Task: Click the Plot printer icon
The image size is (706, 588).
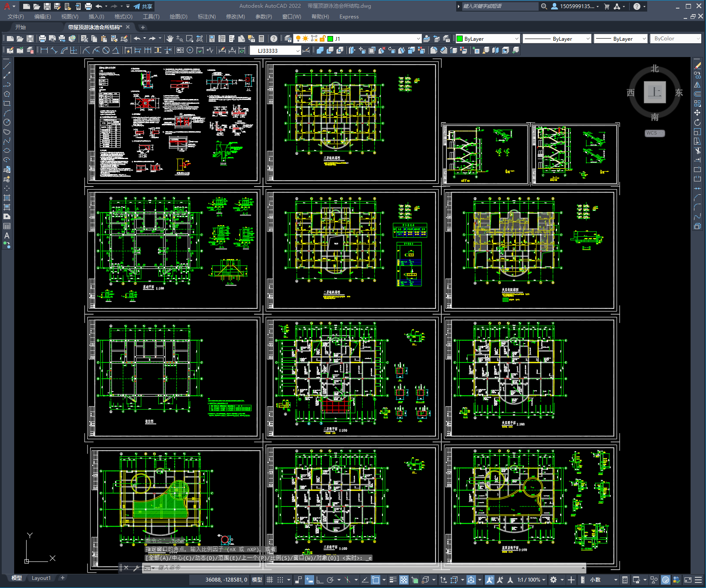Action: pos(42,39)
